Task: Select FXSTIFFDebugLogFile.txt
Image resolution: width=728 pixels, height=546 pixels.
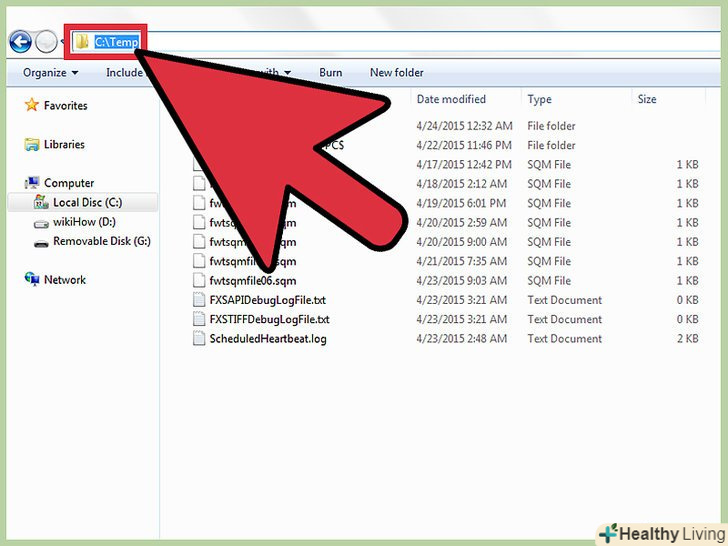Action: (269, 319)
